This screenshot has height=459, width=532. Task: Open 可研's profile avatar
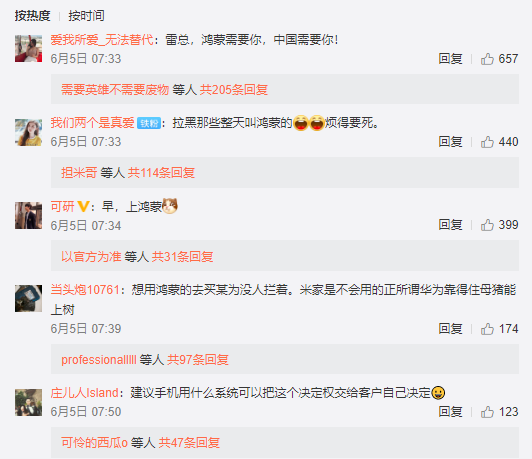28,215
